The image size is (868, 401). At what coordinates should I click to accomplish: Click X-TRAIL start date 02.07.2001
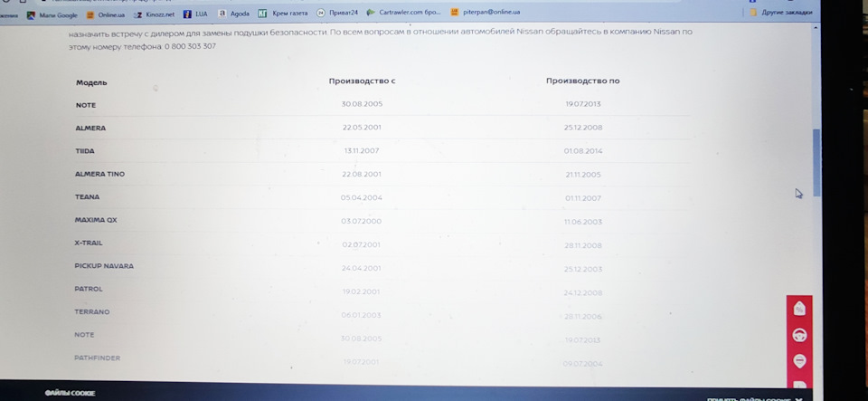click(x=362, y=244)
